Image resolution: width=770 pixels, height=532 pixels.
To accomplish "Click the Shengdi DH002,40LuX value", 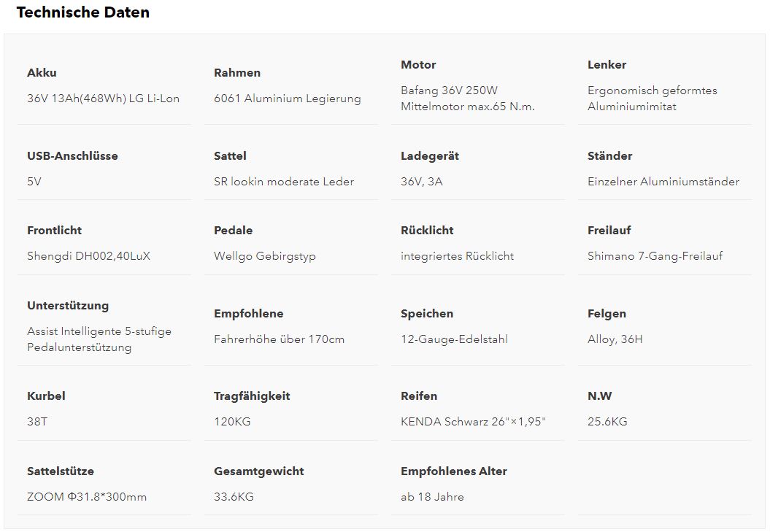I will point(88,256).
